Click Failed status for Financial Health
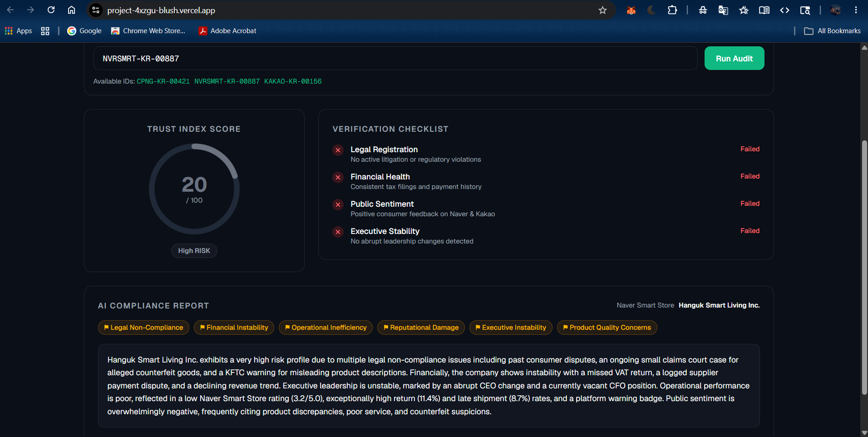The width and height of the screenshot is (868, 437). (750, 176)
